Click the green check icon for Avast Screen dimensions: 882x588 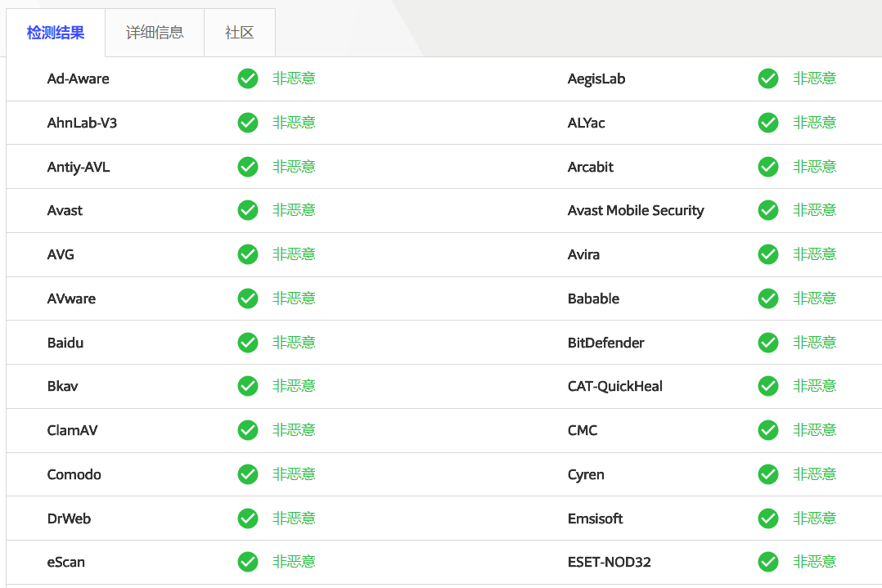[247, 210]
